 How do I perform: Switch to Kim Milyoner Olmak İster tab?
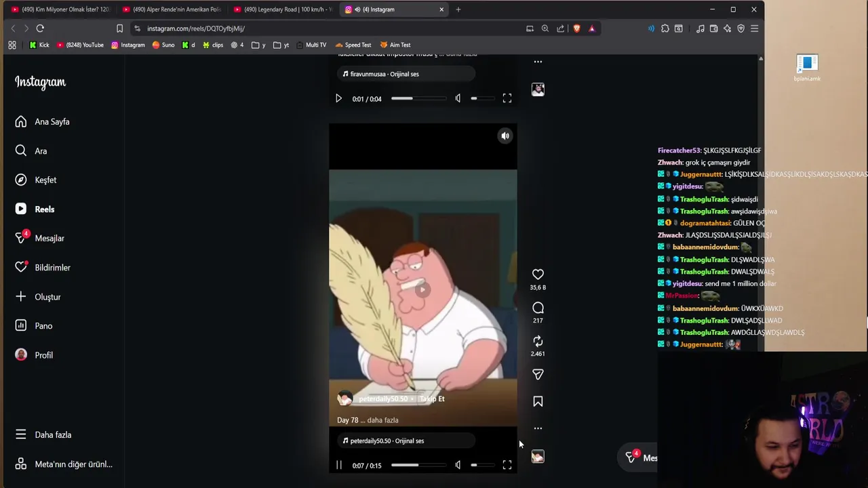(60, 9)
